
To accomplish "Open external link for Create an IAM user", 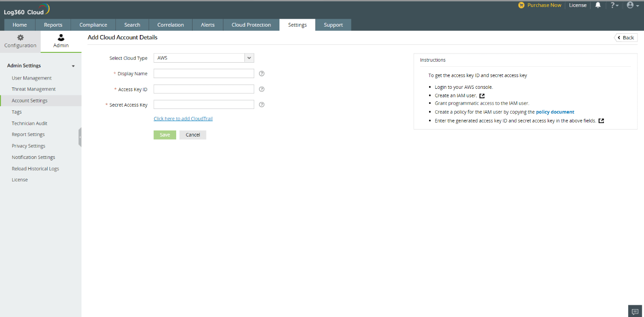I will pyautogui.click(x=482, y=96).
